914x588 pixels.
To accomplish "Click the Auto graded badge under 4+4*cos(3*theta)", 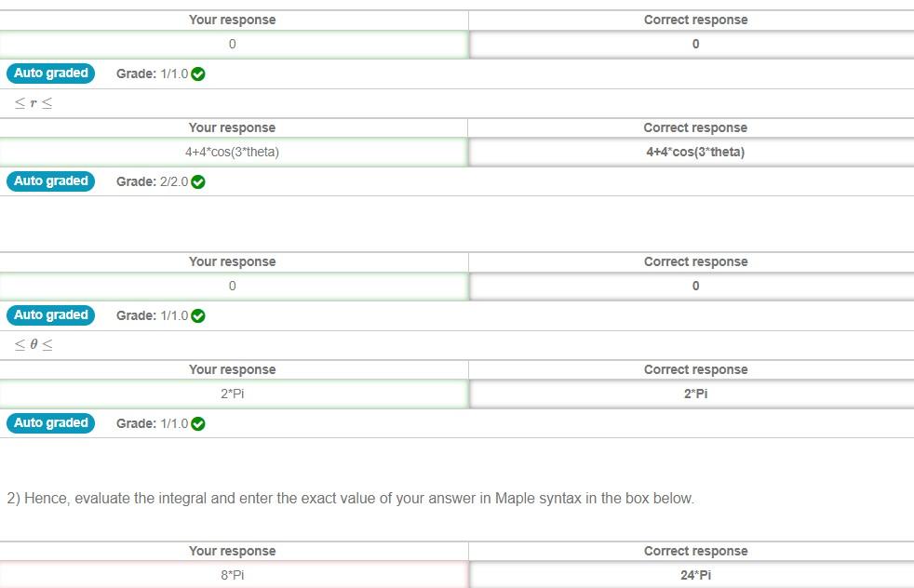I will [x=51, y=181].
